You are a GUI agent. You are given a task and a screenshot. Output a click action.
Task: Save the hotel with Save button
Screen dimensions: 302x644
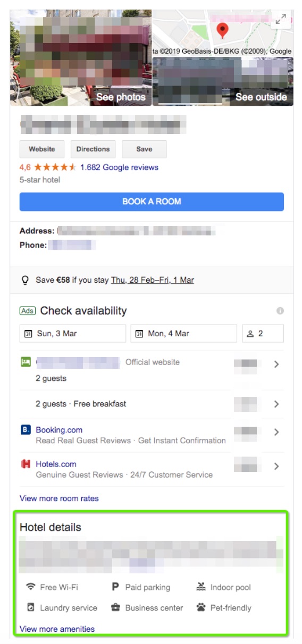point(144,149)
